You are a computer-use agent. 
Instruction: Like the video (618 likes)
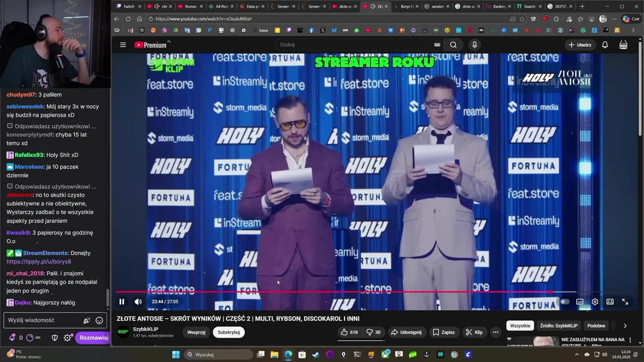349,332
